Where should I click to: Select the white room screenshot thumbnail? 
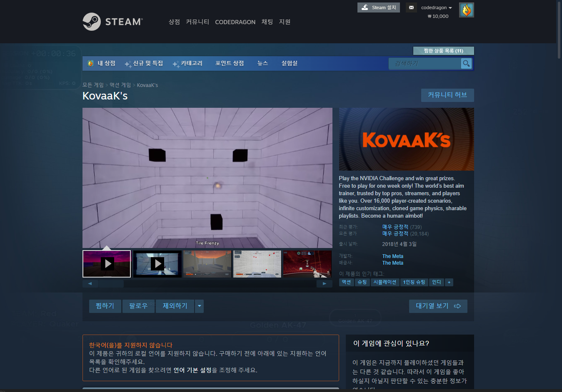click(257, 264)
